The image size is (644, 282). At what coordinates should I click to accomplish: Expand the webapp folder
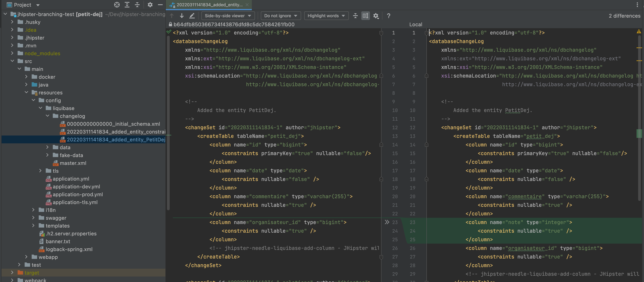[26, 257]
